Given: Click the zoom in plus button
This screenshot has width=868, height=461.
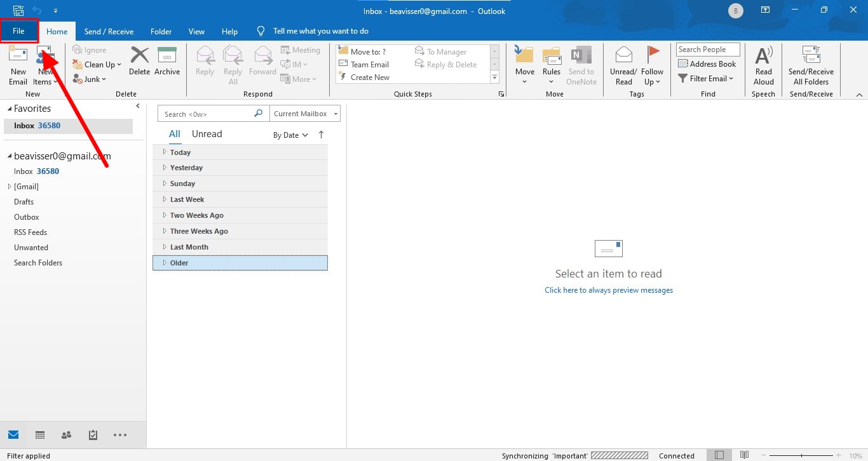Looking at the screenshot, I should [x=840, y=455].
